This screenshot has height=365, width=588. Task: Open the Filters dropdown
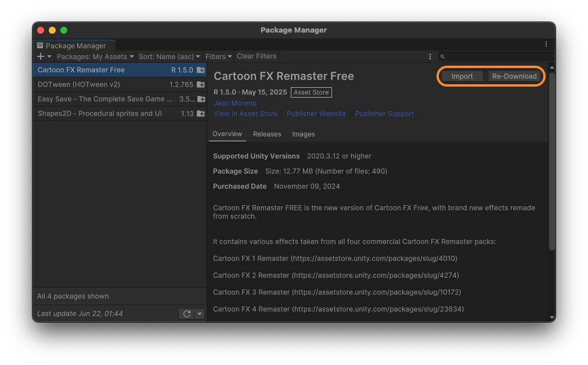click(219, 56)
